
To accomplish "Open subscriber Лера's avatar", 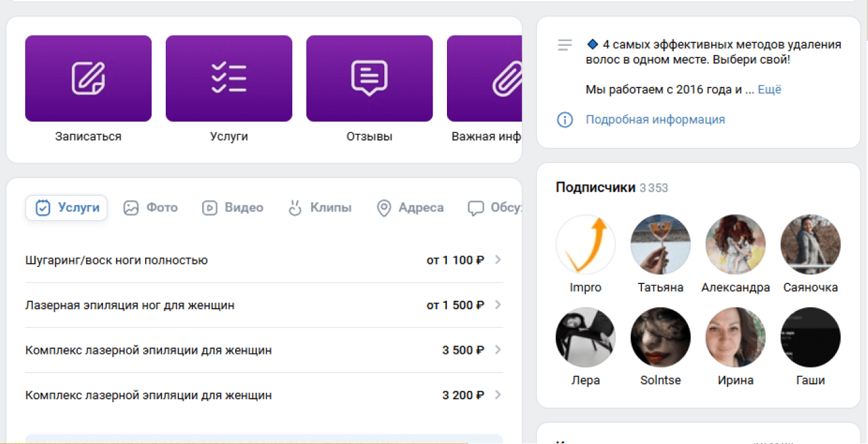I will tap(586, 338).
